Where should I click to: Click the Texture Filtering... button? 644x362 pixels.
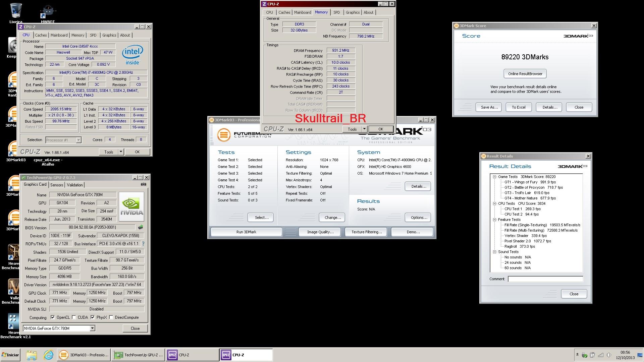(367, 232)
